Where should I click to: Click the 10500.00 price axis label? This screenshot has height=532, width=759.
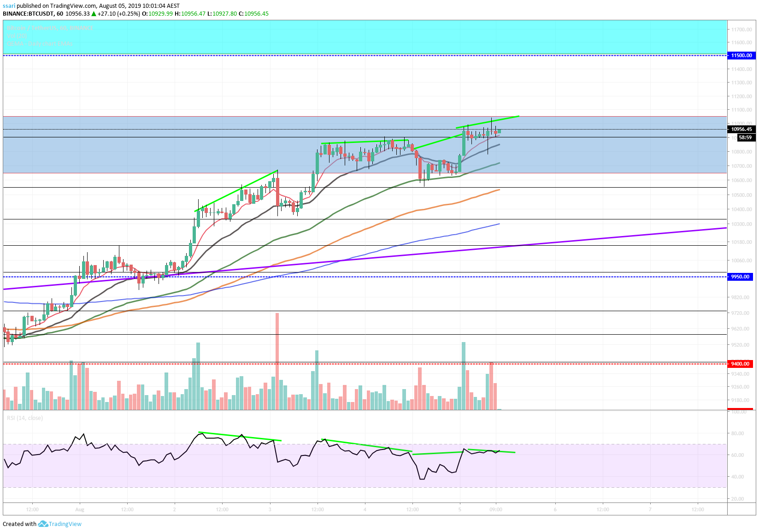point(741,195)
